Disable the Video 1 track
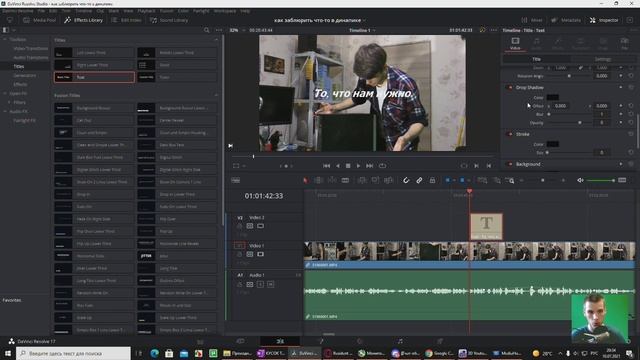Image resolution: width=640 pixels, height=360 pixels. click(x=260, y=254)
